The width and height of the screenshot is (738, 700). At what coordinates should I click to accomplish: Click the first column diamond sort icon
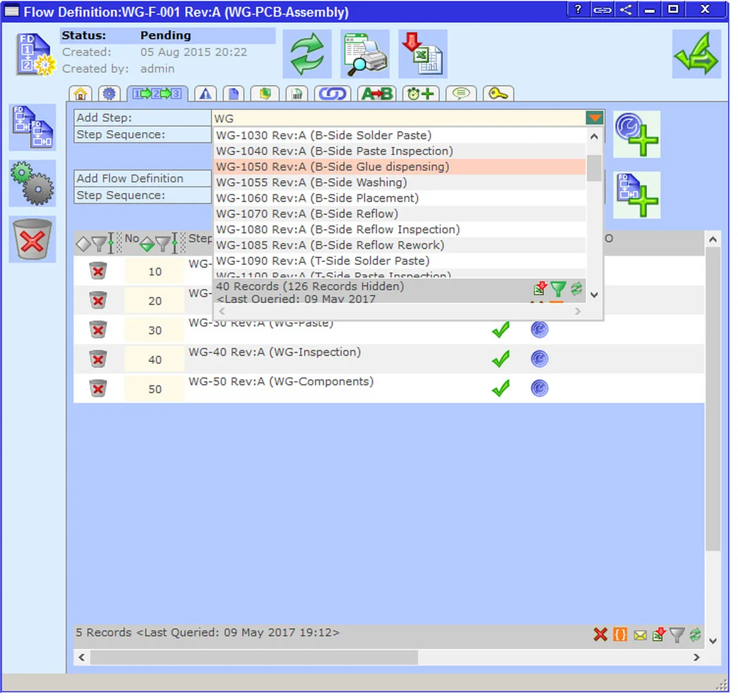[83, 245]
